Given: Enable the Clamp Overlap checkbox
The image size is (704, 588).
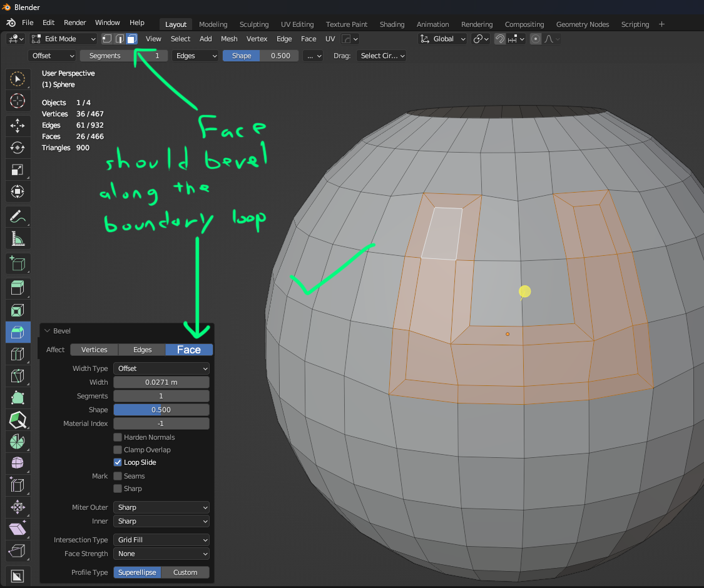Looking at the screenshot, I should click(x=118, y=450).
